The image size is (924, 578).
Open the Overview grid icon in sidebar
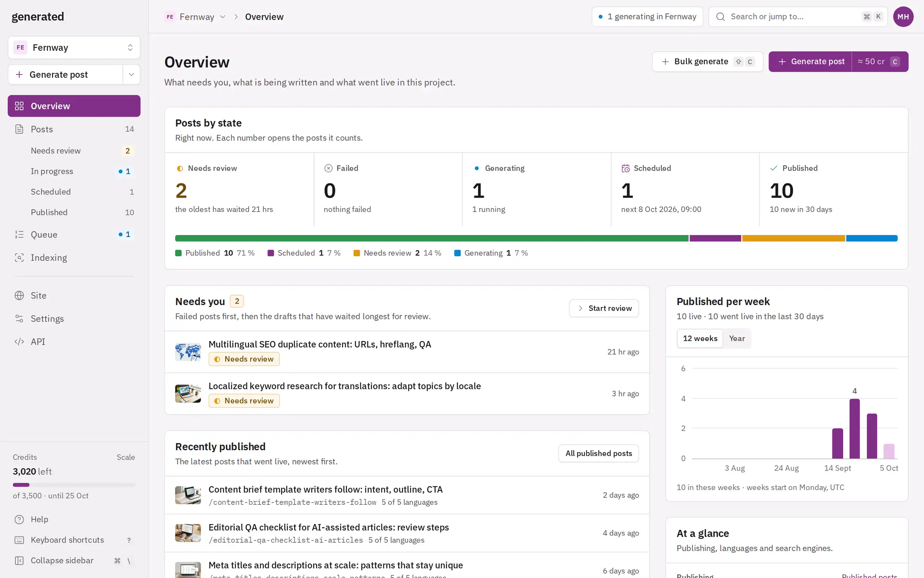click(x=19, y=106)
